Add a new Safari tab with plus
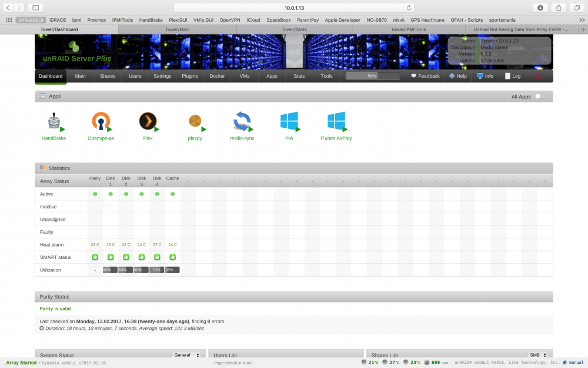588x368 pixels. [583, 29]
